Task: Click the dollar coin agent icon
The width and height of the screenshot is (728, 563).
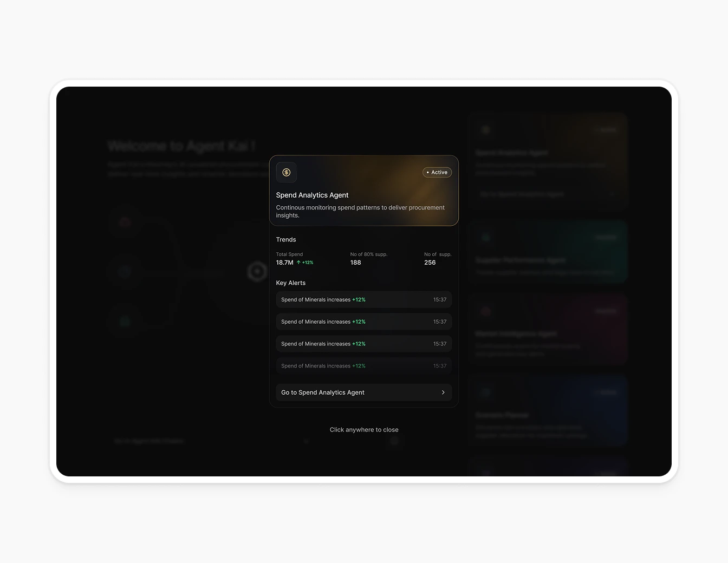Action: pyautogui.click(x=287, y=172)
